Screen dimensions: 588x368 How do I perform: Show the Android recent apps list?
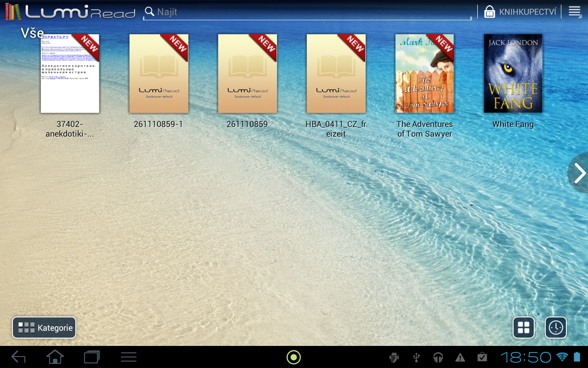[x=91, y=357]
